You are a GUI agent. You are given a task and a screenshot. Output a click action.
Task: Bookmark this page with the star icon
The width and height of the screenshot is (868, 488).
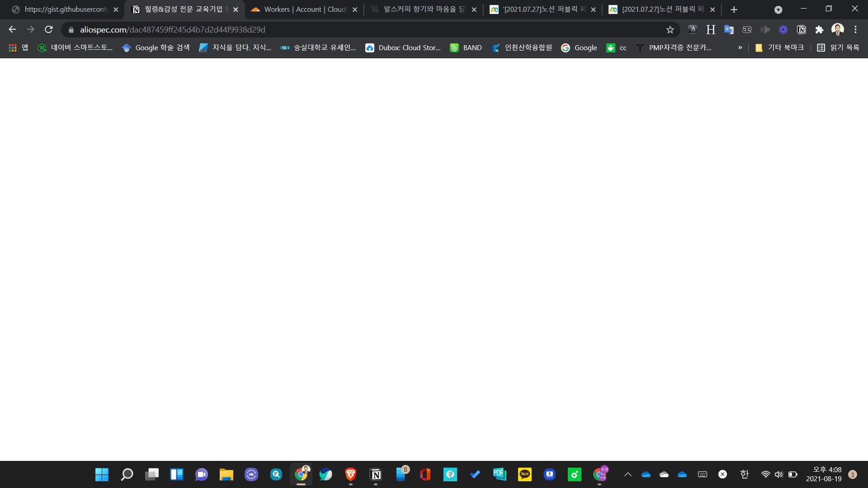click(x=670, y=30)
